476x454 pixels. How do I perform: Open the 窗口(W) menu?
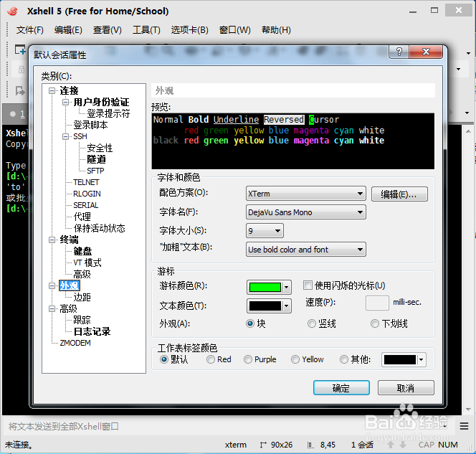coord(235,30)
